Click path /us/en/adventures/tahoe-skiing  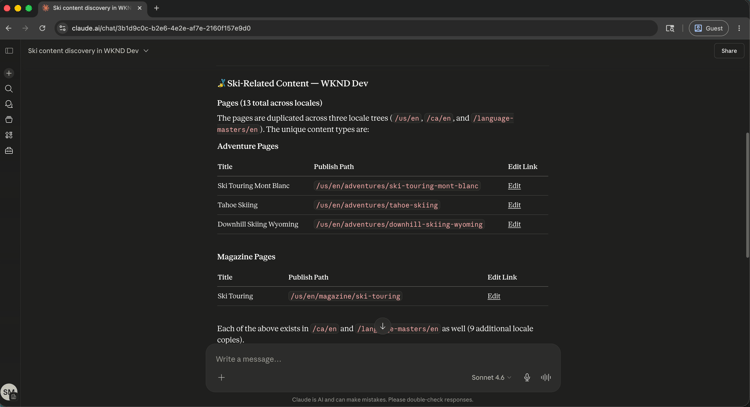coord(377,205)
